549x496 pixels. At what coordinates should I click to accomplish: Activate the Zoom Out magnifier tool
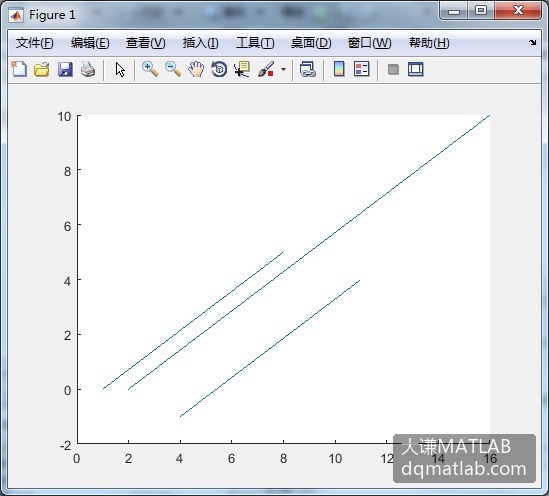click(173, 69)
